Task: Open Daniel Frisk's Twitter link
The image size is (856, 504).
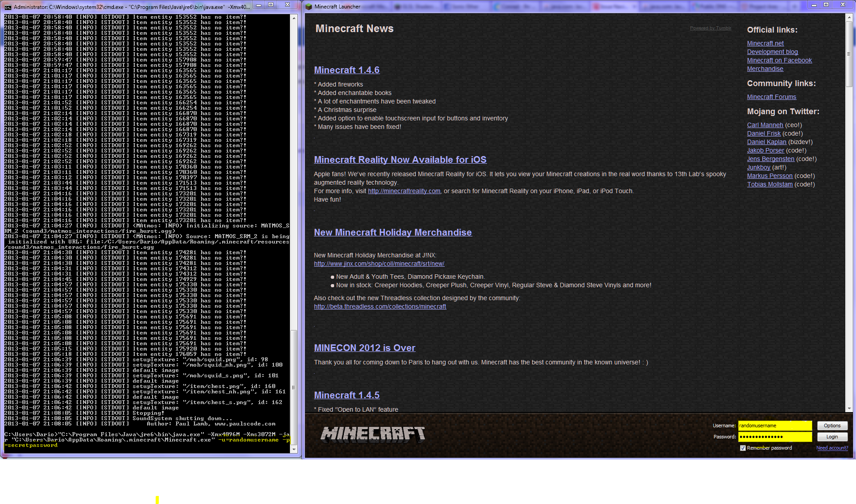Action: click(764, 133)
